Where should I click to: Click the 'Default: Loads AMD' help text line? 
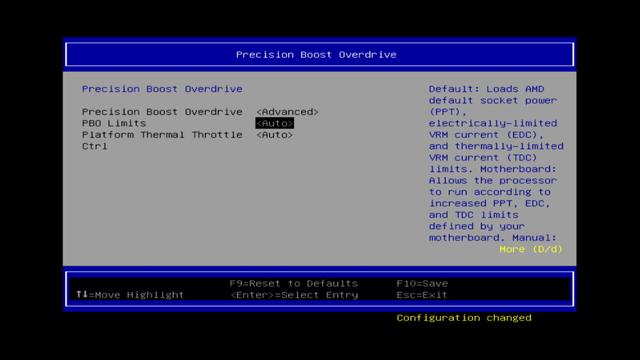tap(486, 89)
